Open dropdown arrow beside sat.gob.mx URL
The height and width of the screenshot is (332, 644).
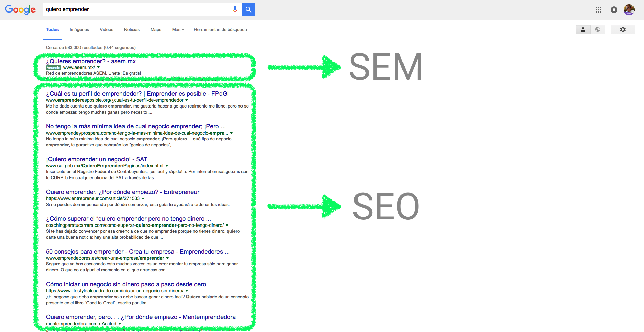(x=167, y=166)
